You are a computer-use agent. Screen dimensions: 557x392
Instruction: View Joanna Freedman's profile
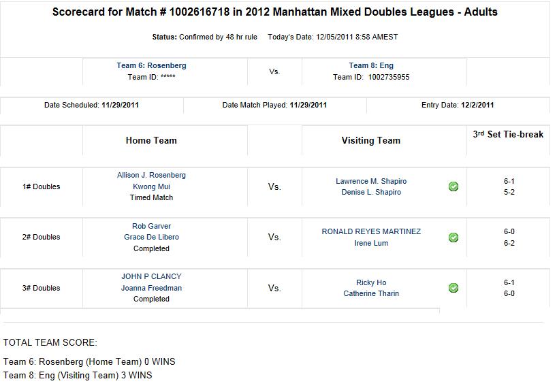(151, 288)
